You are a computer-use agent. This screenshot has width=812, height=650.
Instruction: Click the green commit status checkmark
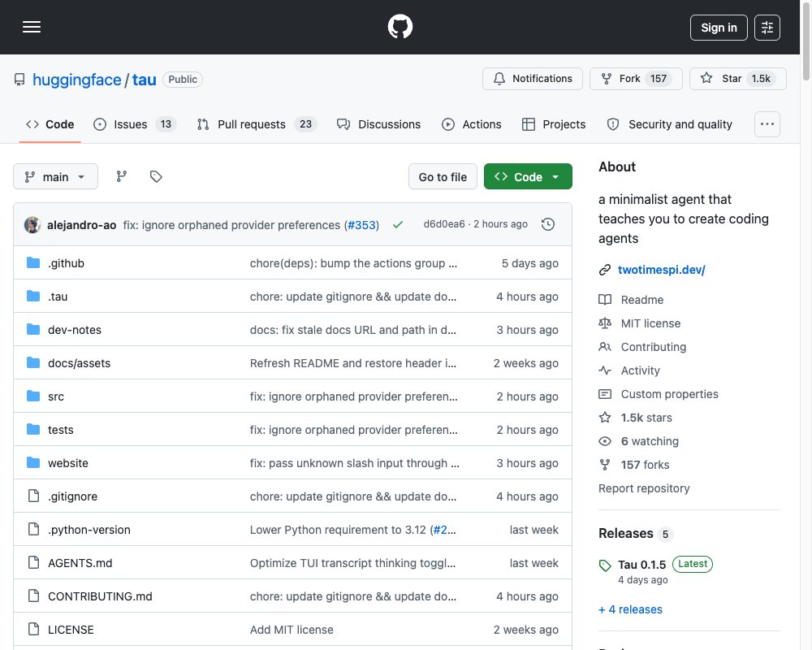[x=398, y=224]
